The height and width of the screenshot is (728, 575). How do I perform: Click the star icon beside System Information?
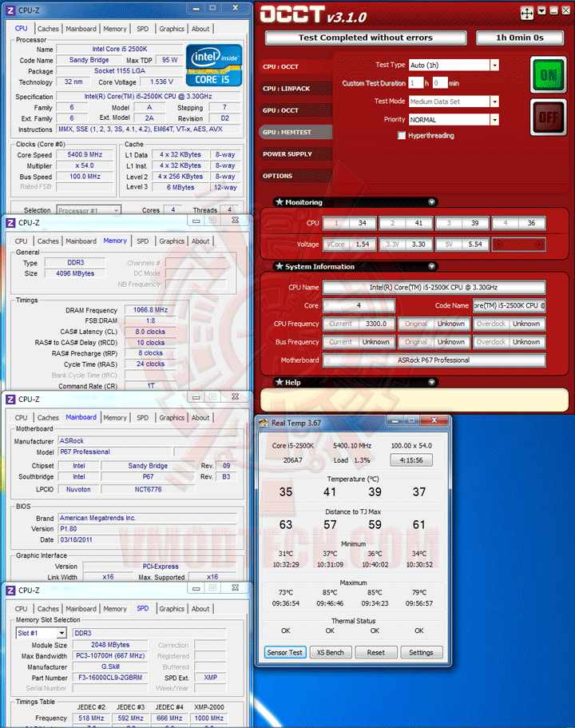(279, 266)
